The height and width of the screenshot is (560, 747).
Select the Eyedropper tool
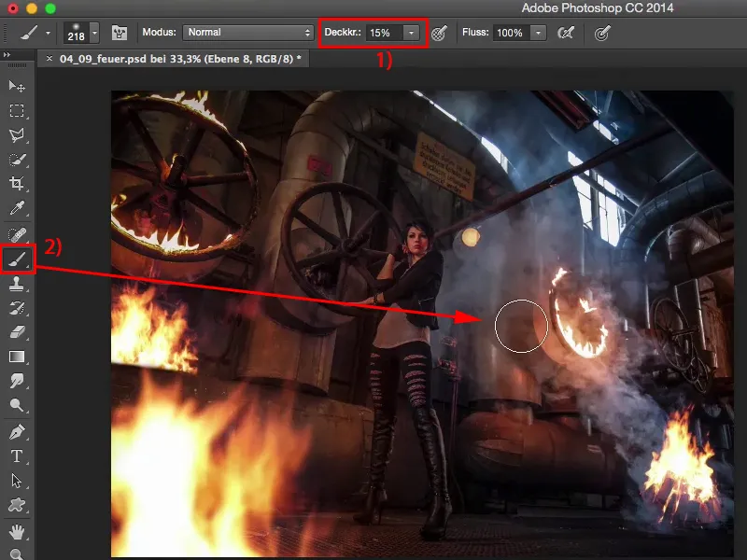(17, 208)
